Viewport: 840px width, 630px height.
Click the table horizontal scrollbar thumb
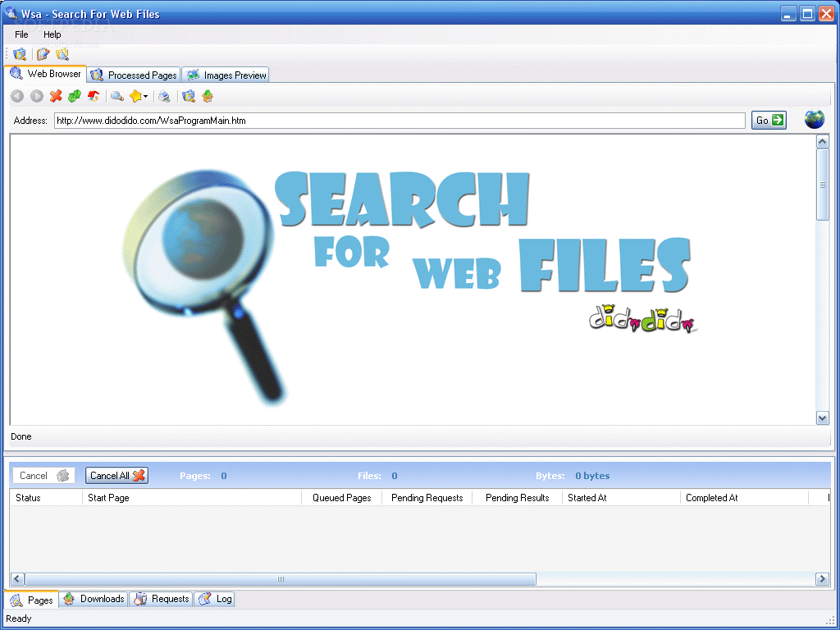click(x=281, y=579)
